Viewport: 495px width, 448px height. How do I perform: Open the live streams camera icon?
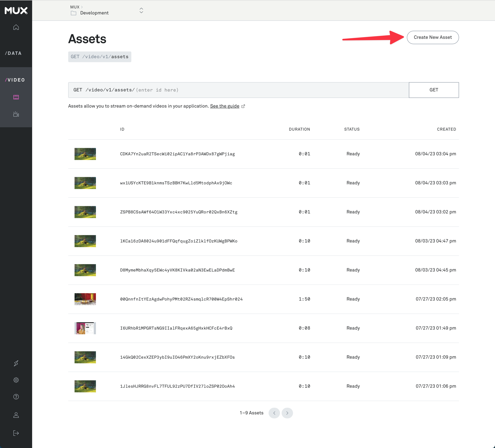pyautogui.click(x=16, y=114)
